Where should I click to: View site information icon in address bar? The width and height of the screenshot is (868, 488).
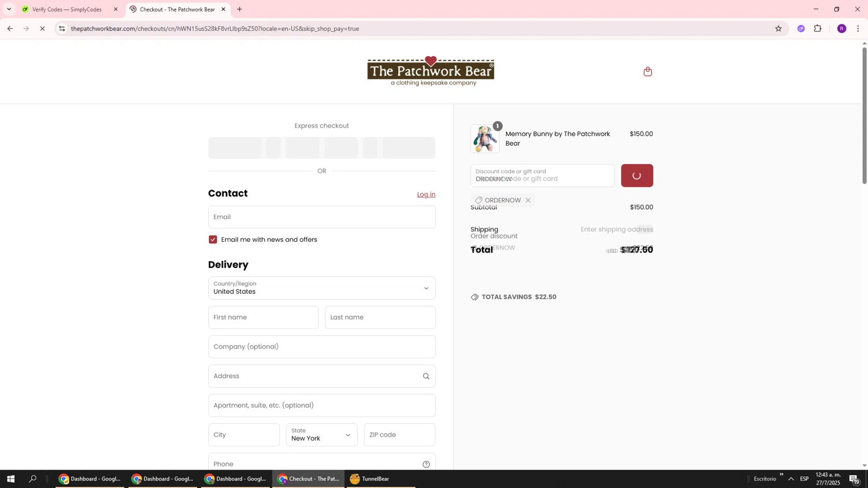coord(62,28)
